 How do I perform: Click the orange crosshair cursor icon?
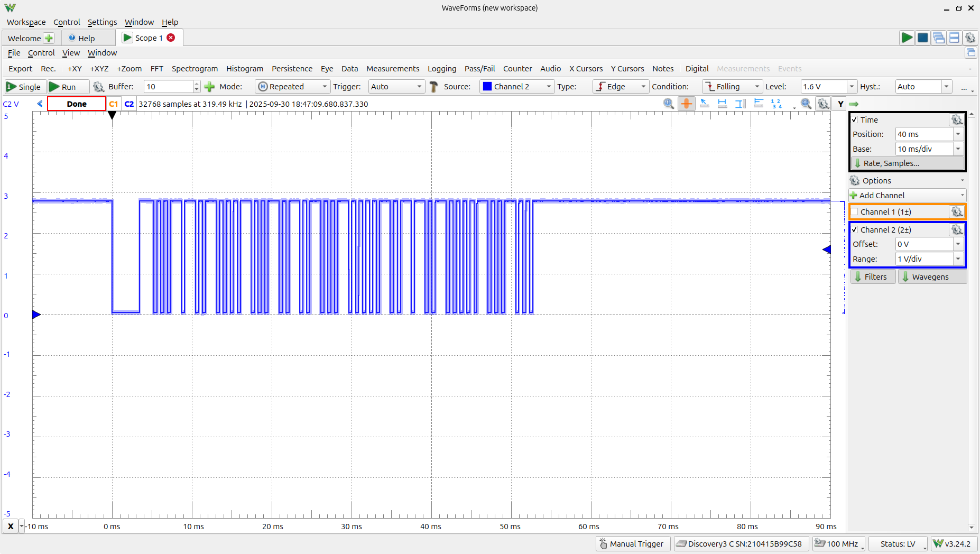click(x=686, y=104)
